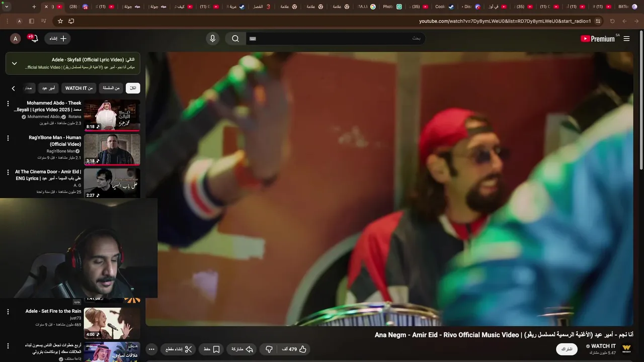
Task: Go to YouTube Premium home logo
Action: click(598, 39)
